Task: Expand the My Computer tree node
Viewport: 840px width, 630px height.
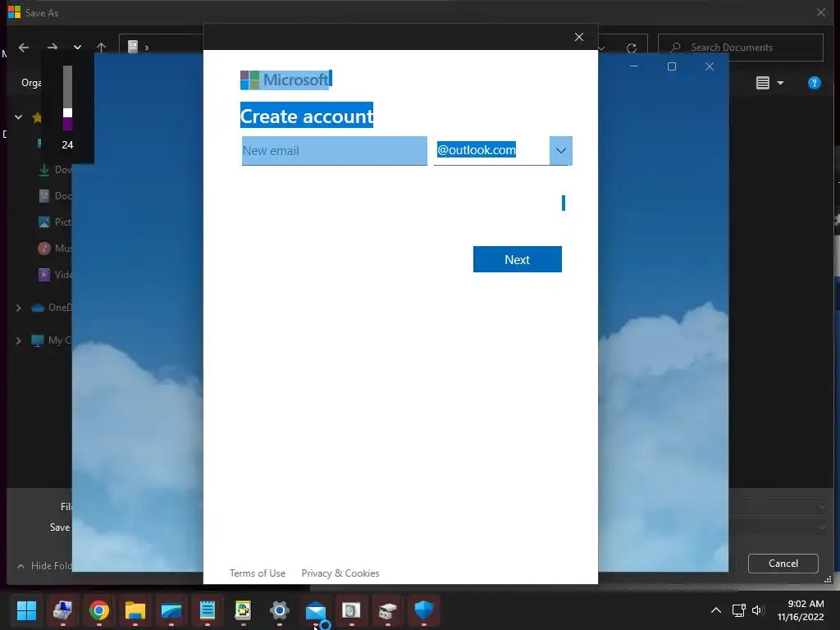Action: (18, 340)
